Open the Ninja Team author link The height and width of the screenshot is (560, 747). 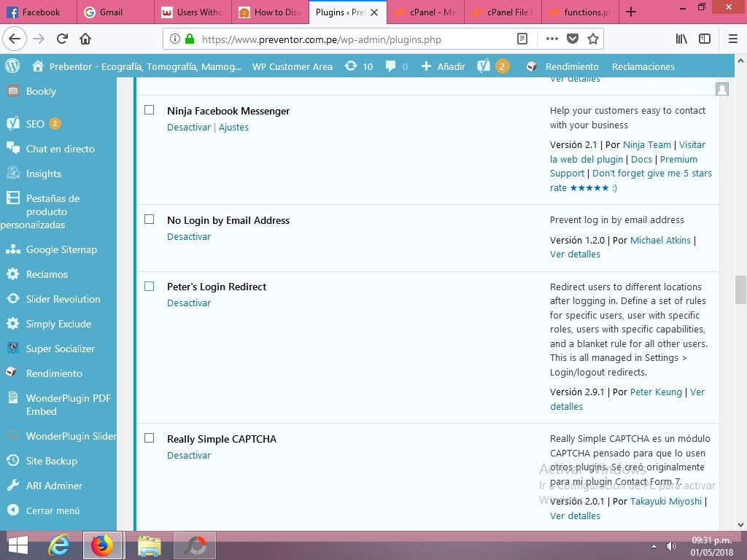[x=647, y=145]
